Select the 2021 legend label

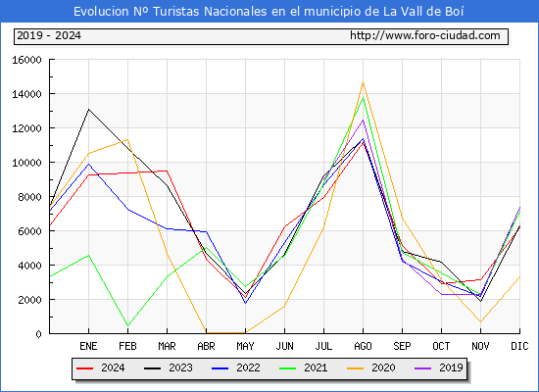click(x=316, y=367)
